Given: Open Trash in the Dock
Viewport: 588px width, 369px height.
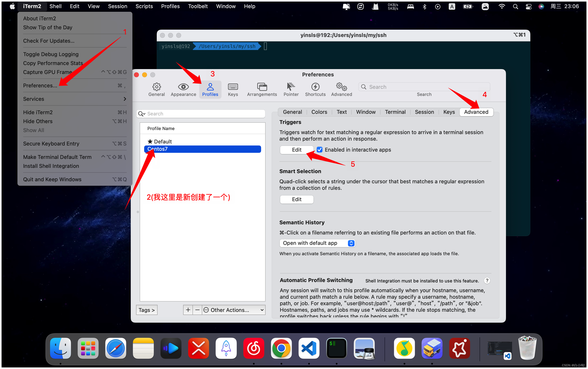Looking at the screenshot, I should click(x=527, y=348).
